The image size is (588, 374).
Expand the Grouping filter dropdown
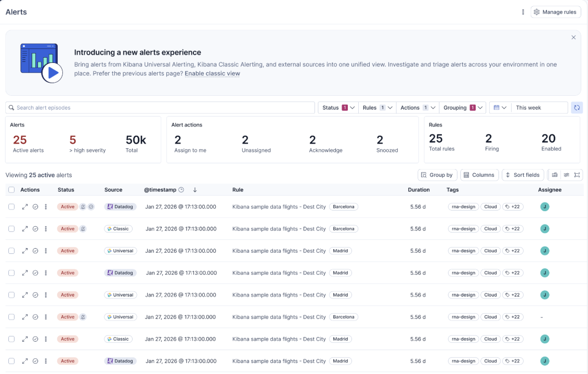(463, 108)
